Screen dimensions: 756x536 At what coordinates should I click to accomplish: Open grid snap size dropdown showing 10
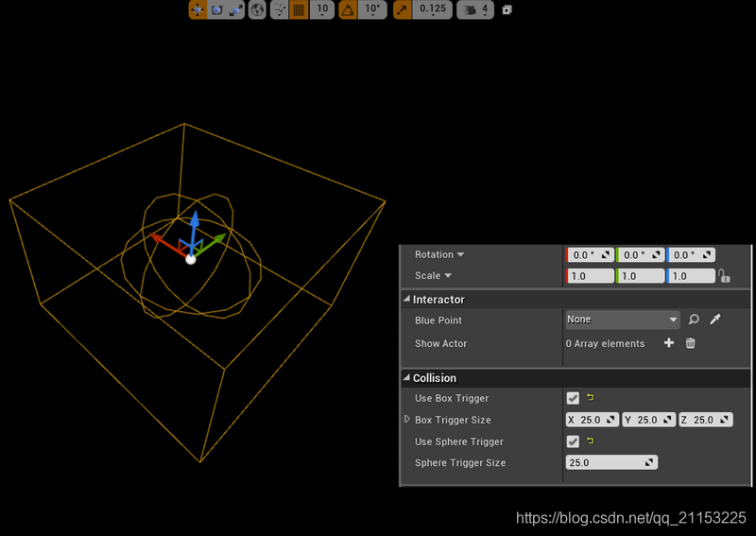tap(322, 9)
